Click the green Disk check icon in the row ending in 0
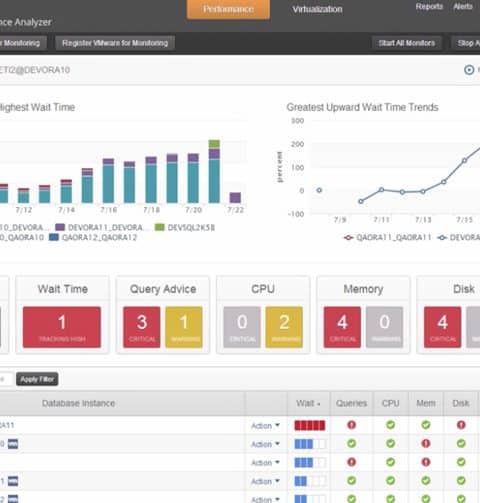Viewport: 480px width, 503px height. point(461,444)
